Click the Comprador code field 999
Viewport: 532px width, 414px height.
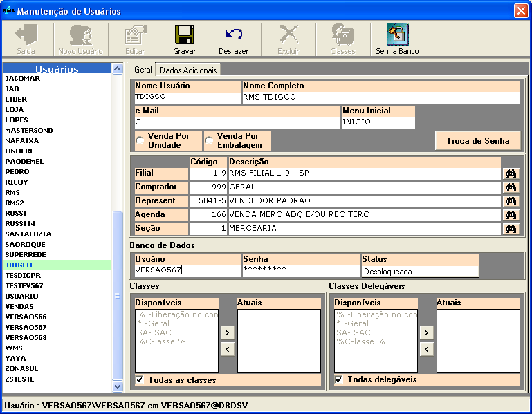[208, 187]
